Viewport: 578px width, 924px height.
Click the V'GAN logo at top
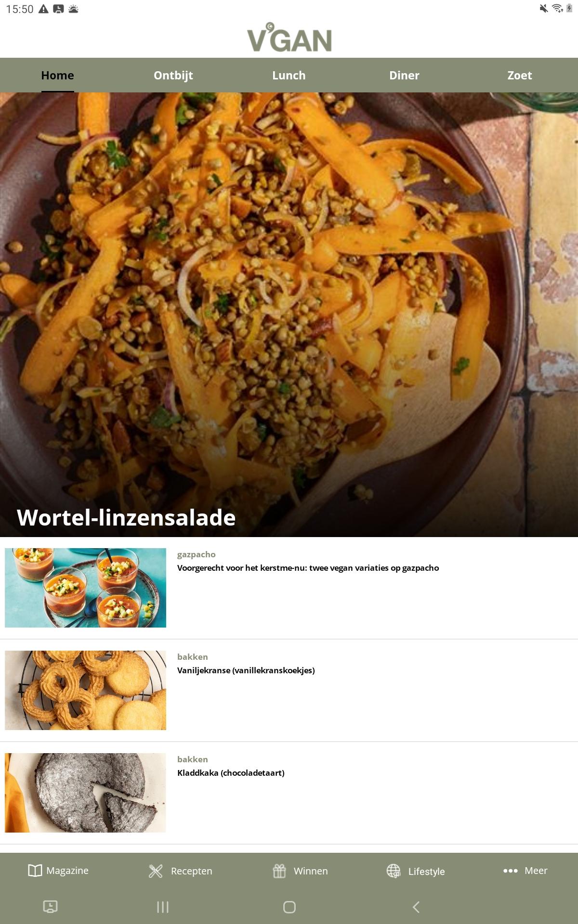[289, 38]
